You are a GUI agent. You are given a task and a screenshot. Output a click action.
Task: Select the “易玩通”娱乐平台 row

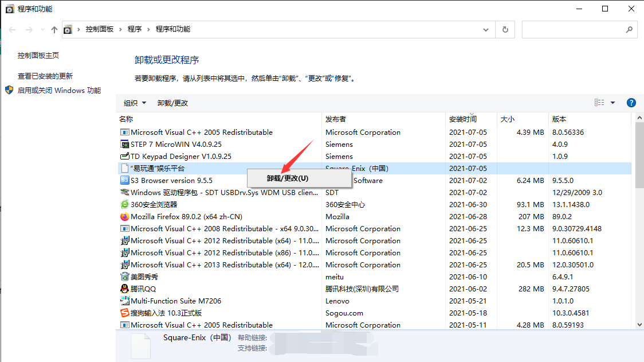click(374, 168)
